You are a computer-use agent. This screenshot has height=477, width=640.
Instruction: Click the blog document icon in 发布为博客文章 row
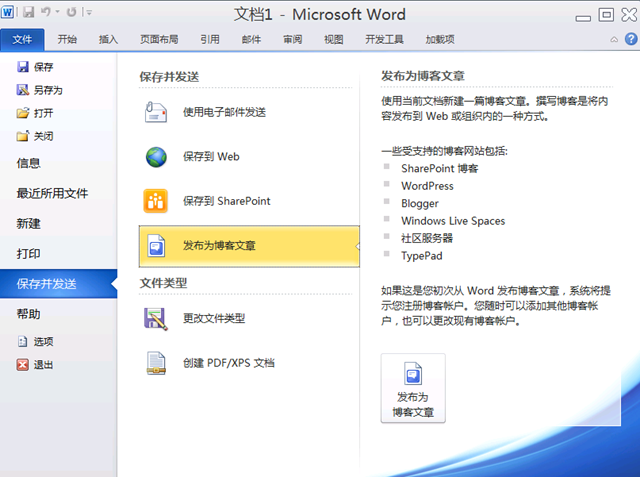point(156,246)
